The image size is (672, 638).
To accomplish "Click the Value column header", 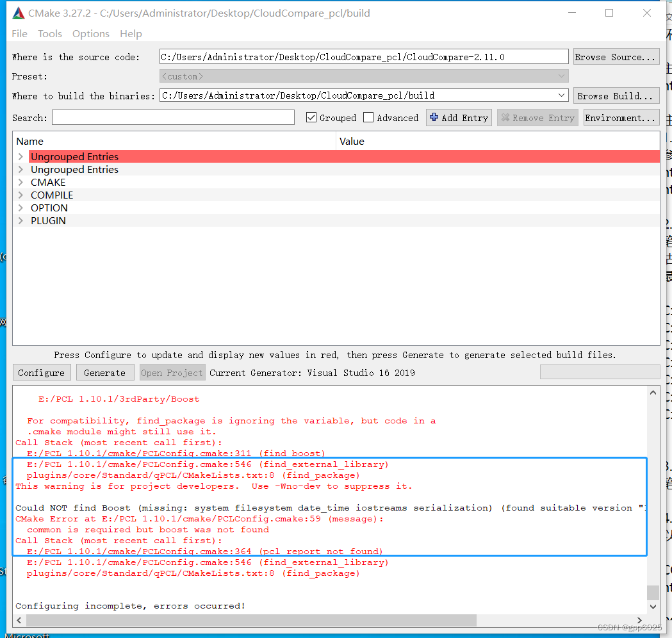I will pyautogui.click(x=498, y=141).
